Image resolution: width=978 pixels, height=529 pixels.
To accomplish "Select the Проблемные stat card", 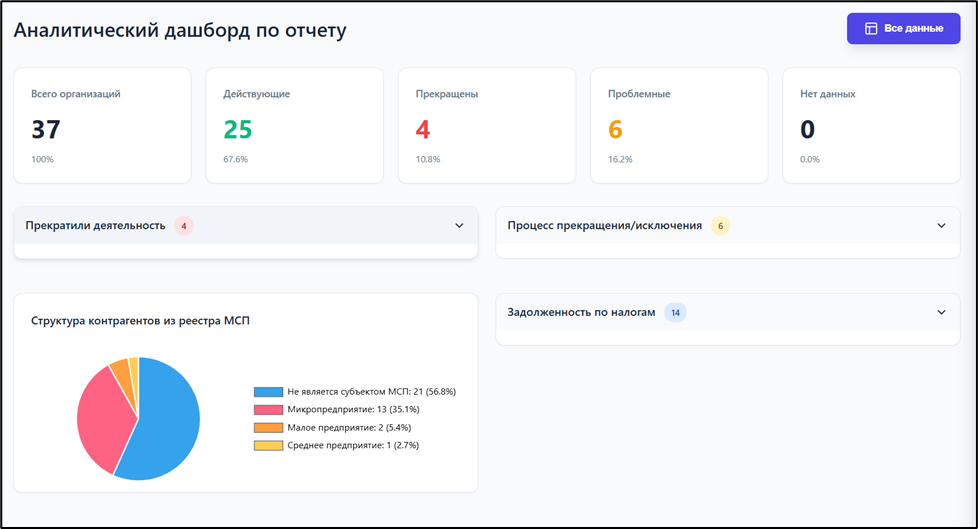I will [x=679, y=126].
